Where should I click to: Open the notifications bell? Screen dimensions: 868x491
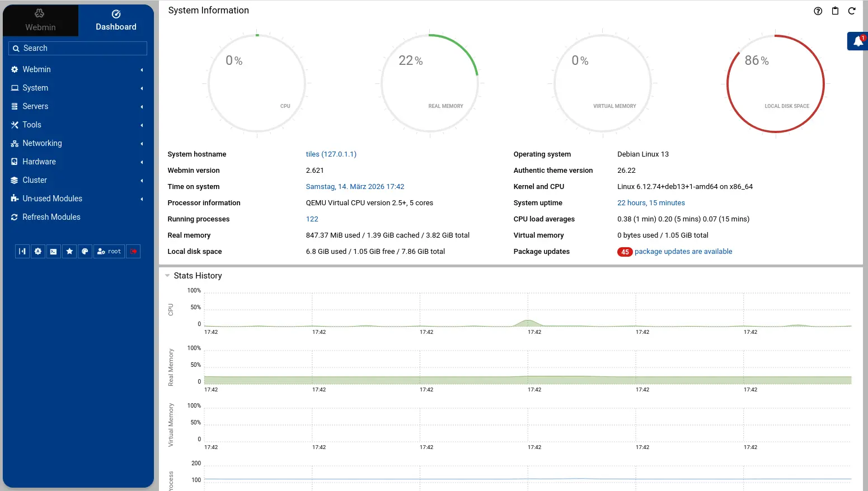tap(858, 41)
